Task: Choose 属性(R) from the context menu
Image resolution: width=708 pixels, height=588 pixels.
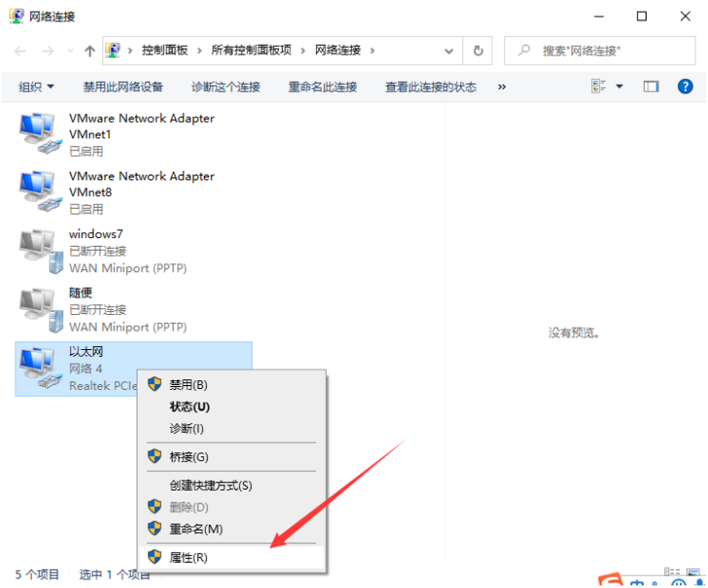Action: 188,558
